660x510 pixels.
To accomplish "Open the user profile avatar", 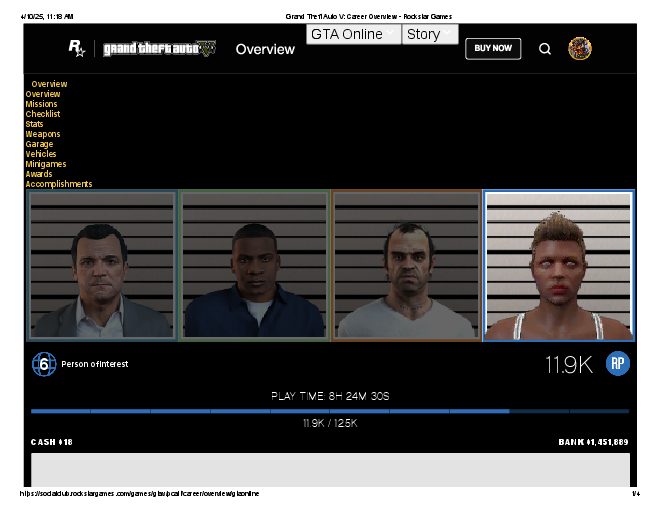I will 580,48.
